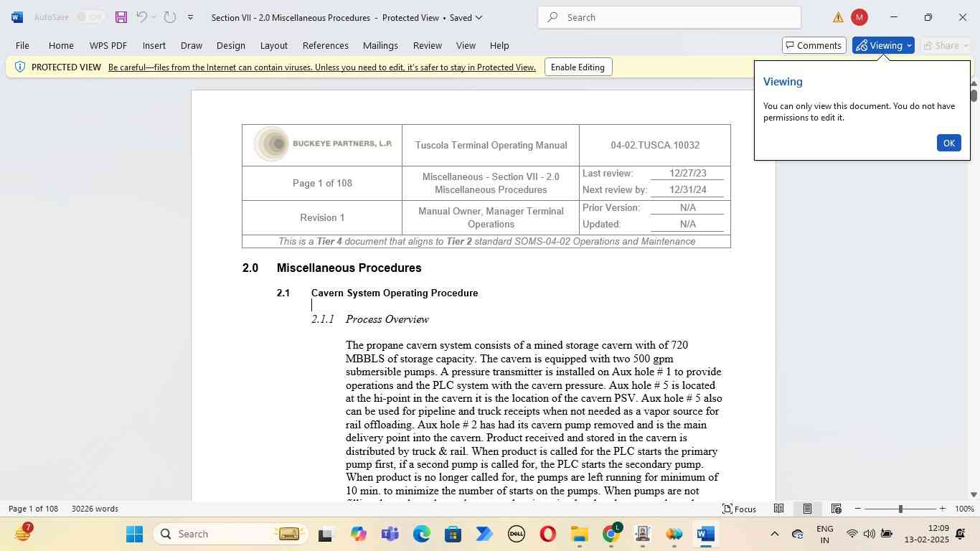The width and height of the screenshot is (980, 551).
Task: Toggle the AutoSave switch
Action: coord(90,17)
